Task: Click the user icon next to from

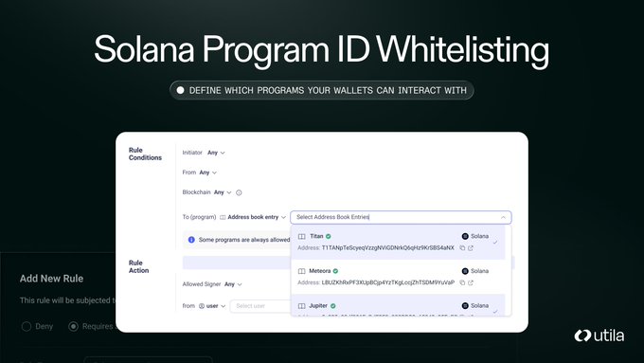Action: pos(202,306)
